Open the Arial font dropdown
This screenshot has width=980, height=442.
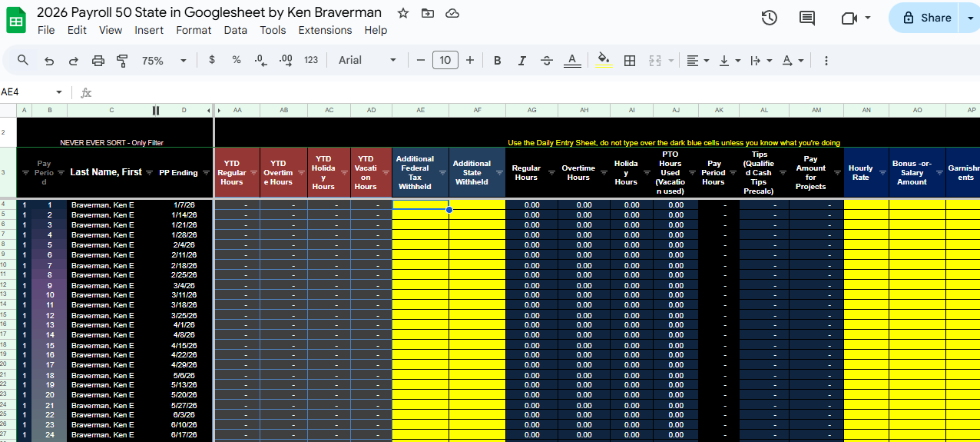point(368,60)
